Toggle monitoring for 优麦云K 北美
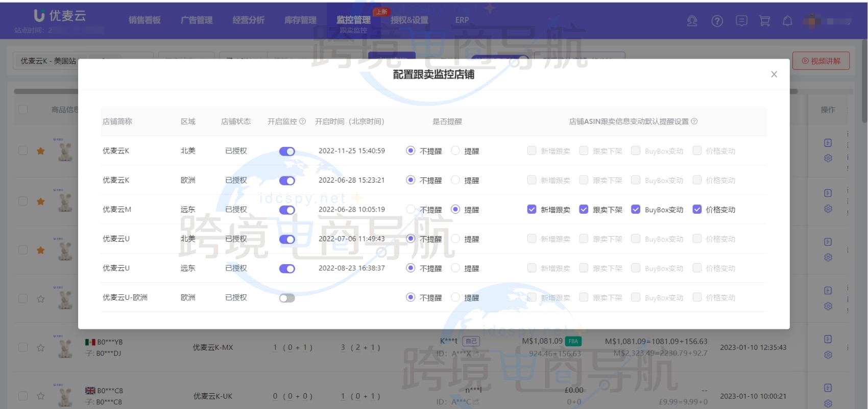The height and width of the screenshot is (409, 868). 287,151
